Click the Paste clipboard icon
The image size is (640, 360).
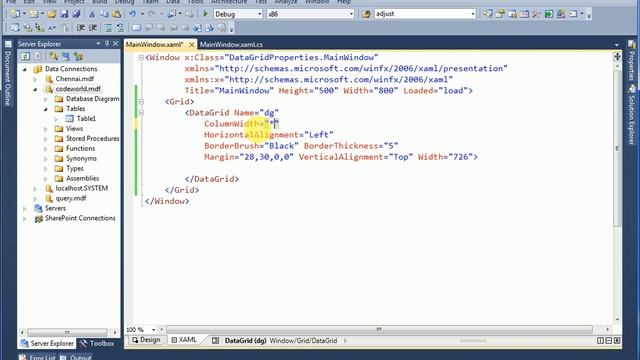click(117, 14)
